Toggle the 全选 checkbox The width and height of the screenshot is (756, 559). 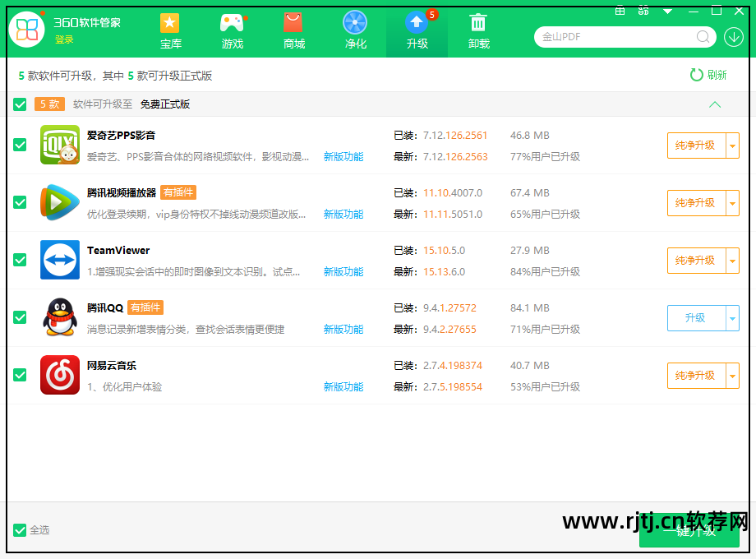[x=20, y=530]
